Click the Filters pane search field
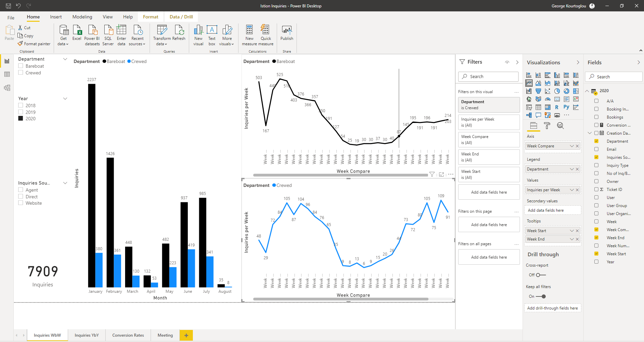The height and width of the screenshot is (342, 644). click(488, 76)
